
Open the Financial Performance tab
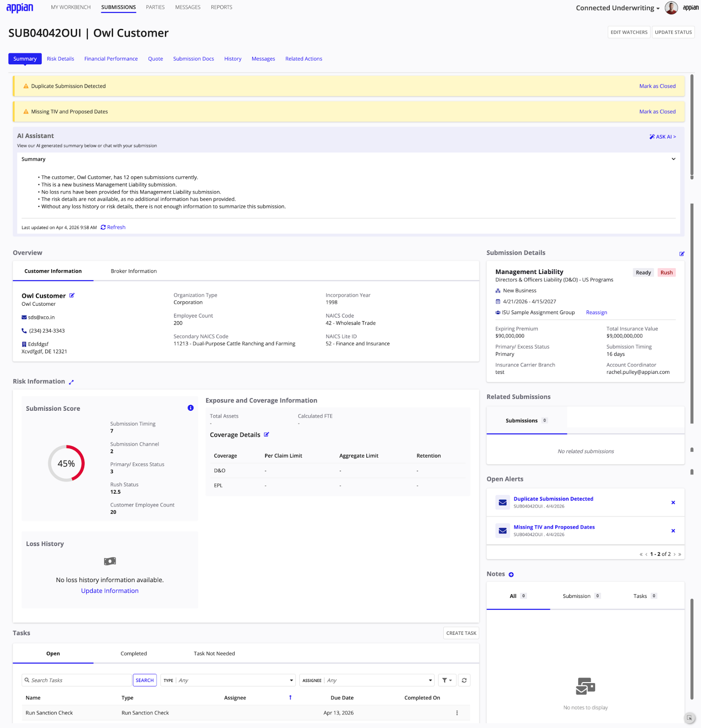(111, 59)
